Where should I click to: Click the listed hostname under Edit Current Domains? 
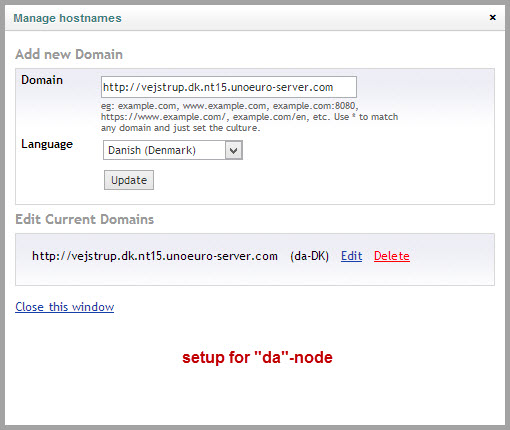pos(155,256)
